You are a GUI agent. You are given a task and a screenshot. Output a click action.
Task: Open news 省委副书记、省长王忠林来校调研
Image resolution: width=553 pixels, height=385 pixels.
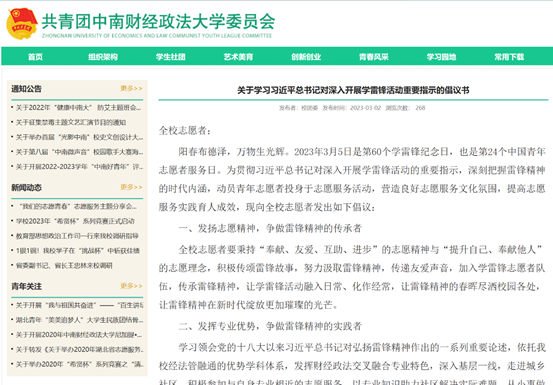pos(64,265)
